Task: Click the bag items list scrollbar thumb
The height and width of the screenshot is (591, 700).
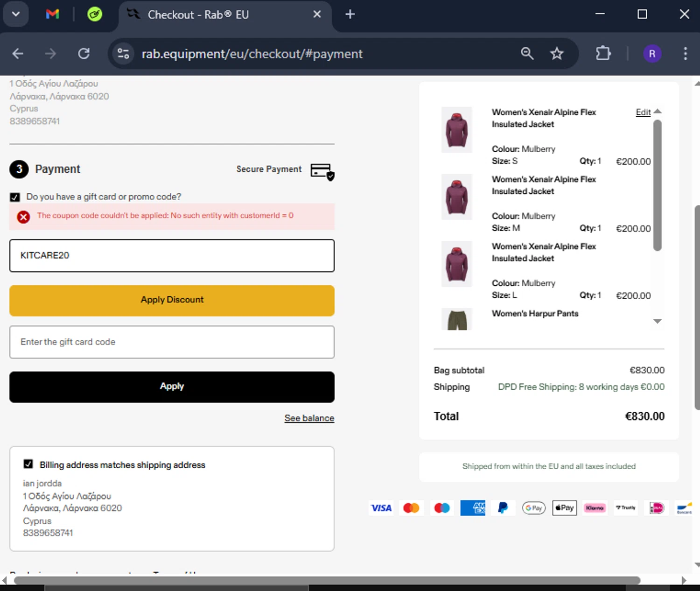Action: coord(658,185)
